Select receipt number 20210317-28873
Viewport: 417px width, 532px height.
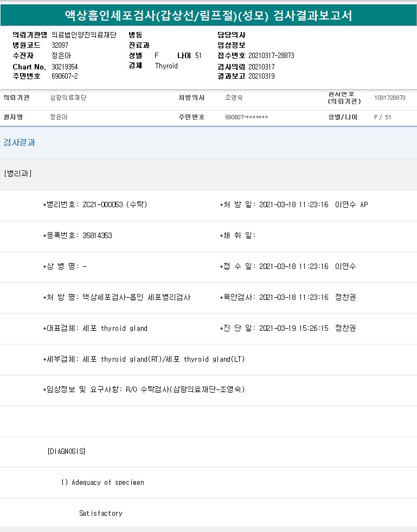pyautogui.click(x=271, y=55)
